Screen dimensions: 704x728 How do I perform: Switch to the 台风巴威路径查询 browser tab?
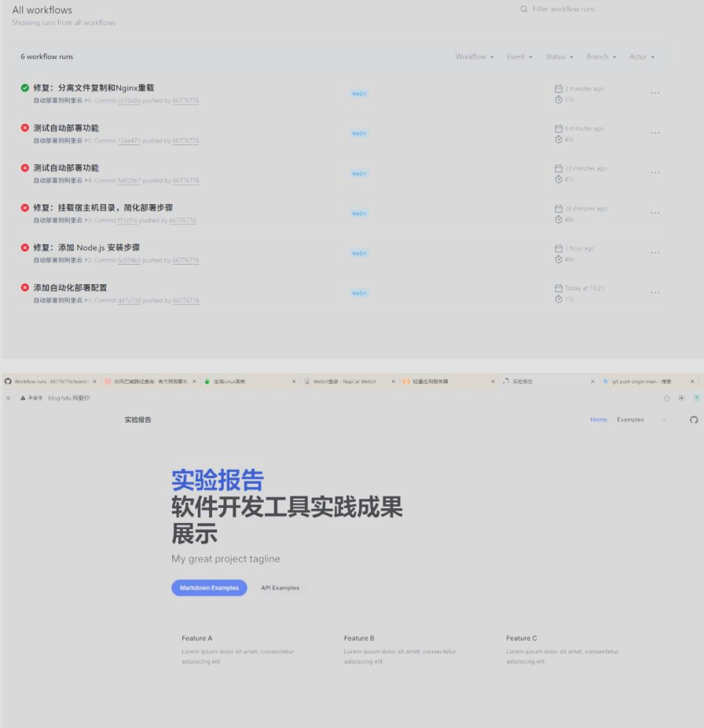(150, 381)
